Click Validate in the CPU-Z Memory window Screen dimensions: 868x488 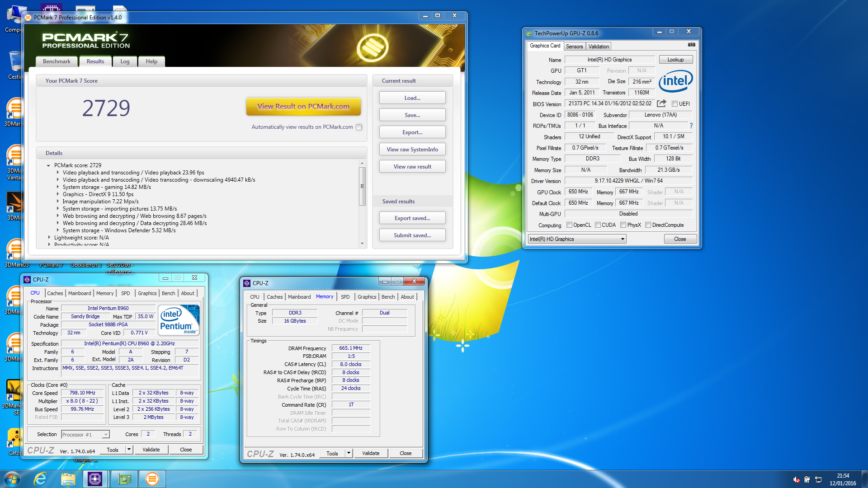[x=371, y=453]
